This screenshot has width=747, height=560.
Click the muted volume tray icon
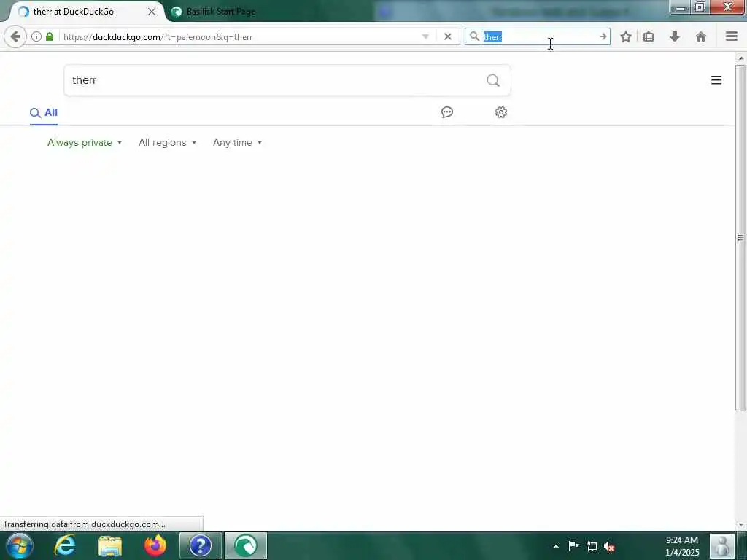pos(609,546)
